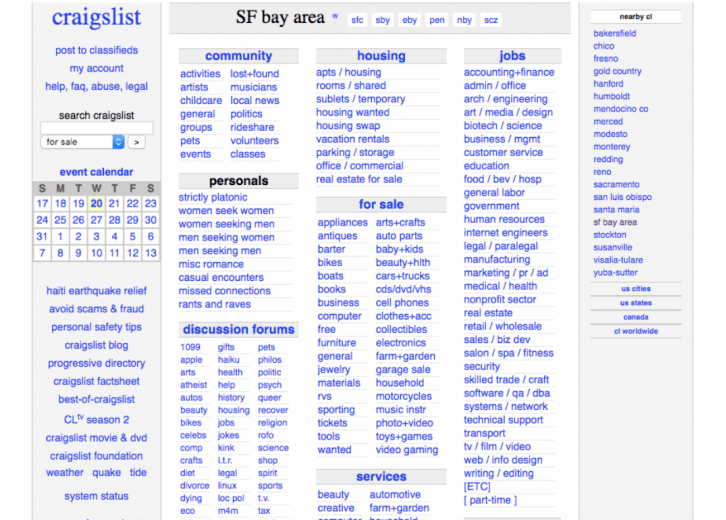The height and width of the screenshot is (520, 726).
Task: Open the 'housing' section header
Action: point(381,56)
